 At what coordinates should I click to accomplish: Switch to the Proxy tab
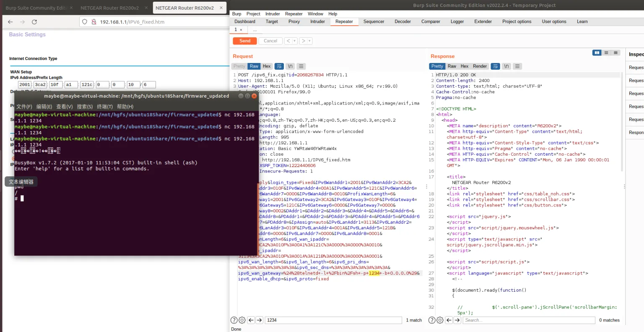click(x=294, y=21)
